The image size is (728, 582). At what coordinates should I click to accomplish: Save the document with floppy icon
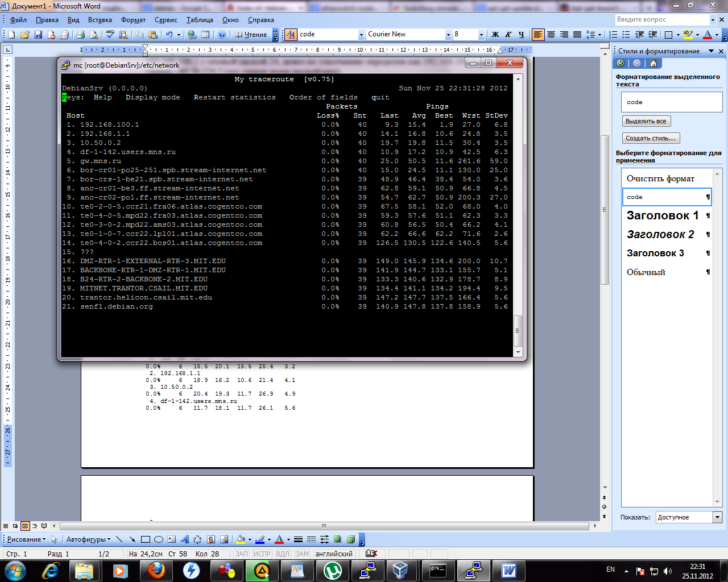point(38,35)
